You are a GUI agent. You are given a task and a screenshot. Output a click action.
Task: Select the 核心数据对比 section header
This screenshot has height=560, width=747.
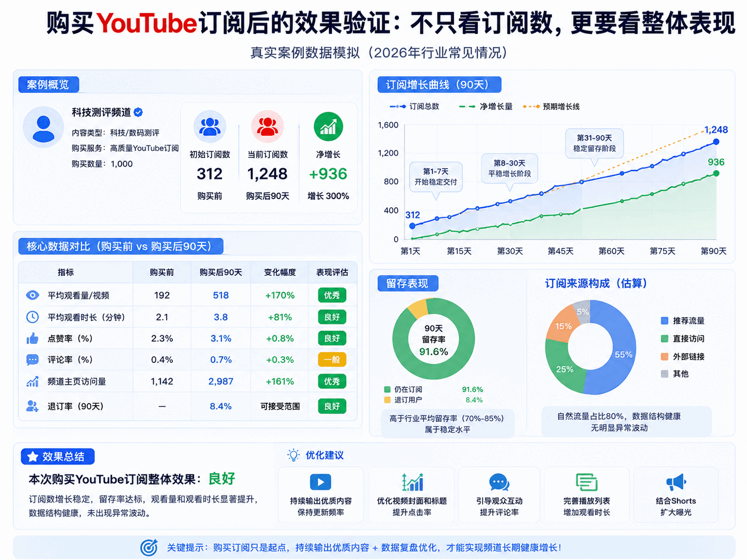coord(121,246)
